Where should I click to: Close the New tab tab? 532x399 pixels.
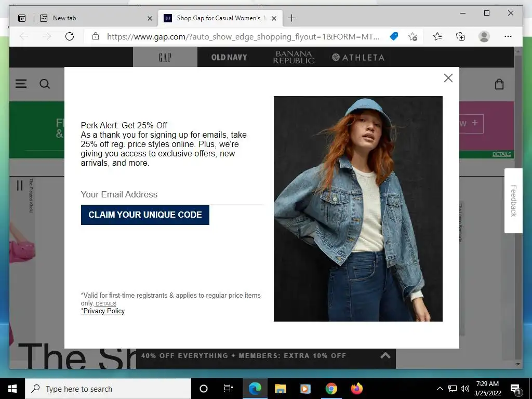[x=150, y=18]
